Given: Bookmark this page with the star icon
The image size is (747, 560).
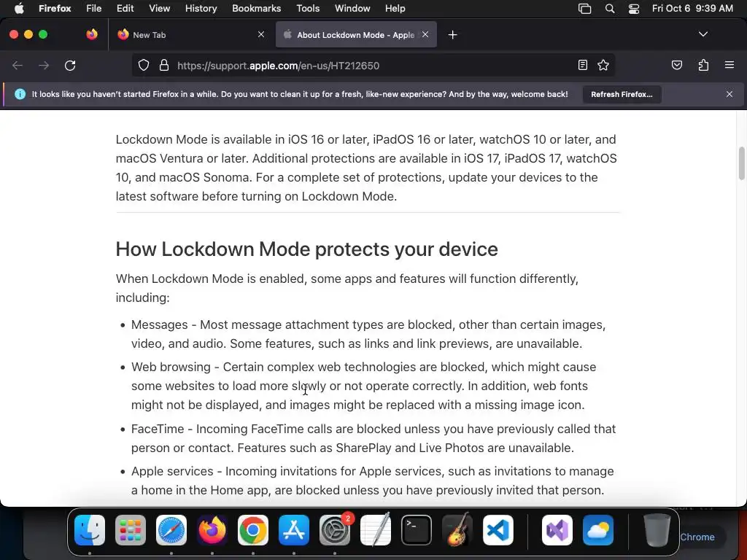Looking at the screenshot, I should click(603, 65).
